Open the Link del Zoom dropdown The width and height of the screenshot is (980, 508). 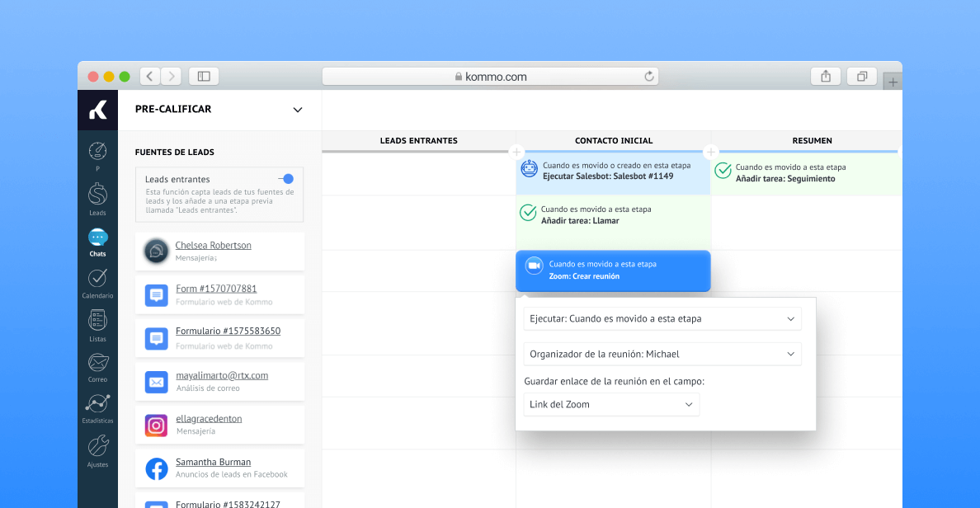[x=611, y=404]
